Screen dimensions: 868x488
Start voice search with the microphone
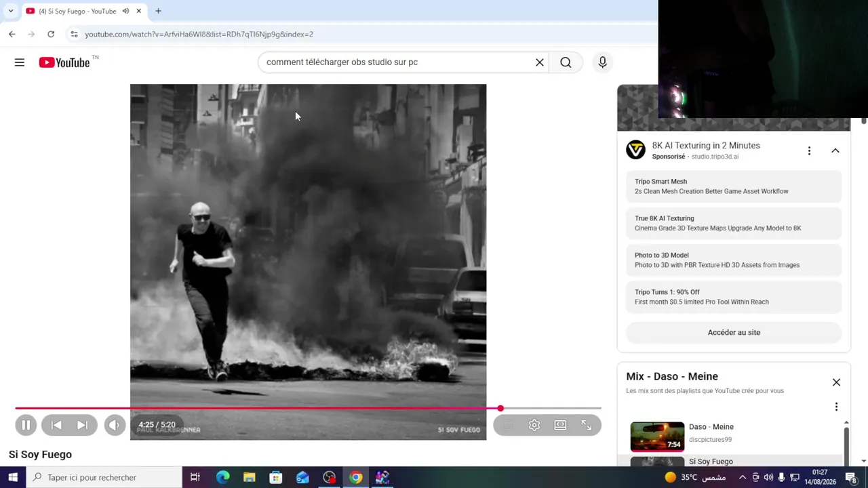[x=602, y=62]
